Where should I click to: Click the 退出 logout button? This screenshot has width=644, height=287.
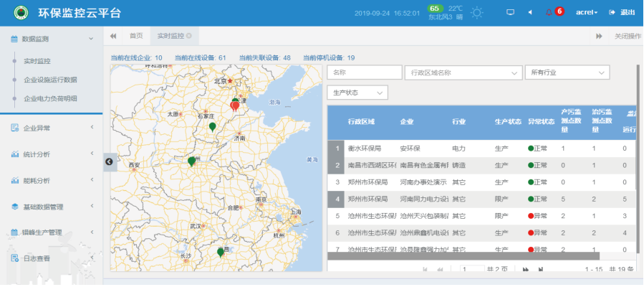(x=622, y=12)
